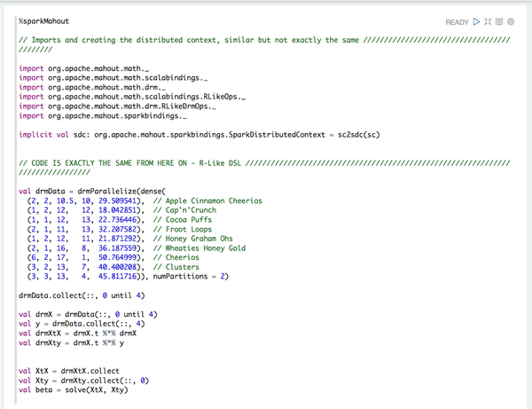Click the 'val drmXty = drmX.t %*% y' line

pos(71,343)
